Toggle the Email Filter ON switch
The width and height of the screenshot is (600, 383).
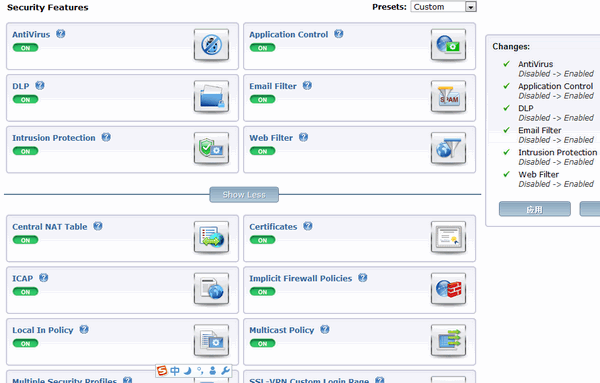tap(262, 99)
